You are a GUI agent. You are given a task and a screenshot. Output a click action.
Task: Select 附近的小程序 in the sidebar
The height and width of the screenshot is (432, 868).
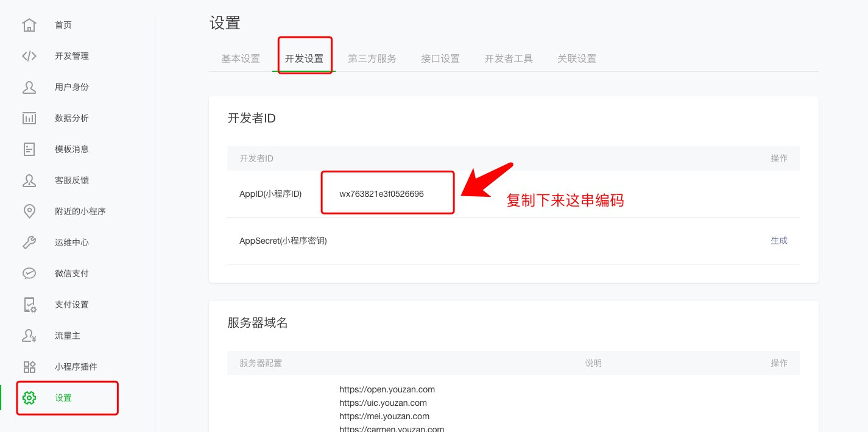80,211
